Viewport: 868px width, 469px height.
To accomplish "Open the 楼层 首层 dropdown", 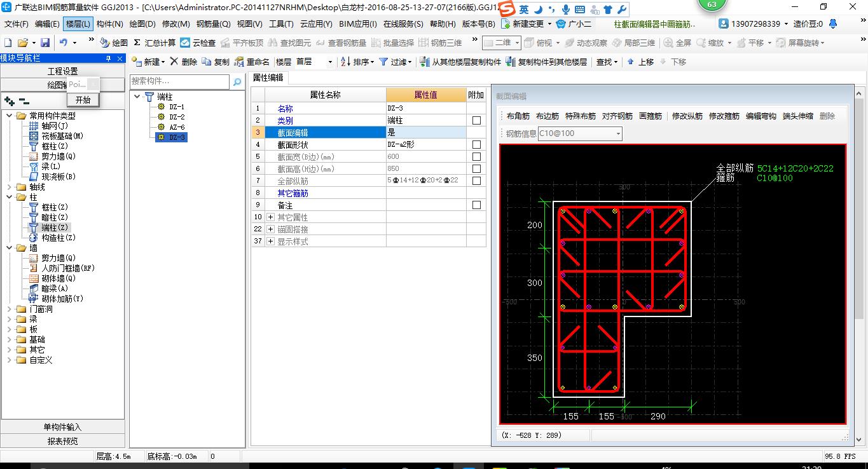I will click(330, 62).
